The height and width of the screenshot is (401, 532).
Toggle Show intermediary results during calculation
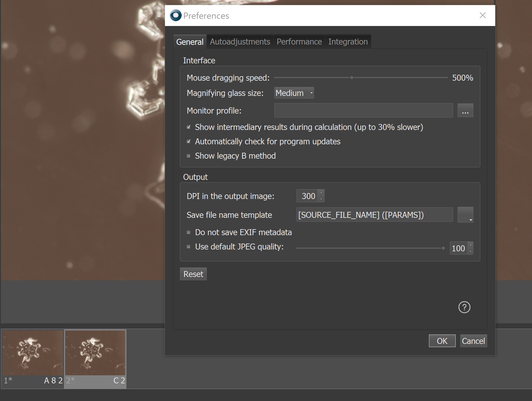(x=189, y=127)
